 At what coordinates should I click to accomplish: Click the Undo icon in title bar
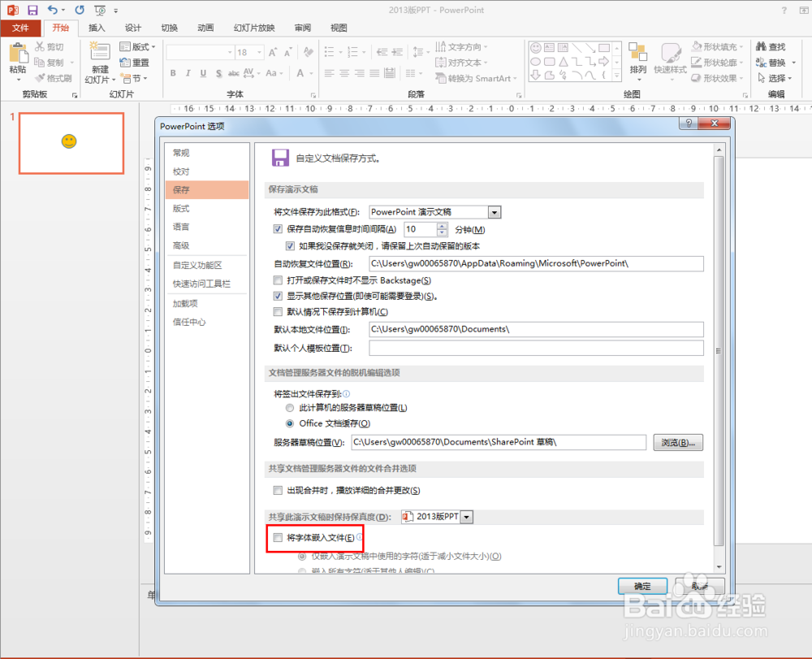point(53,10)
